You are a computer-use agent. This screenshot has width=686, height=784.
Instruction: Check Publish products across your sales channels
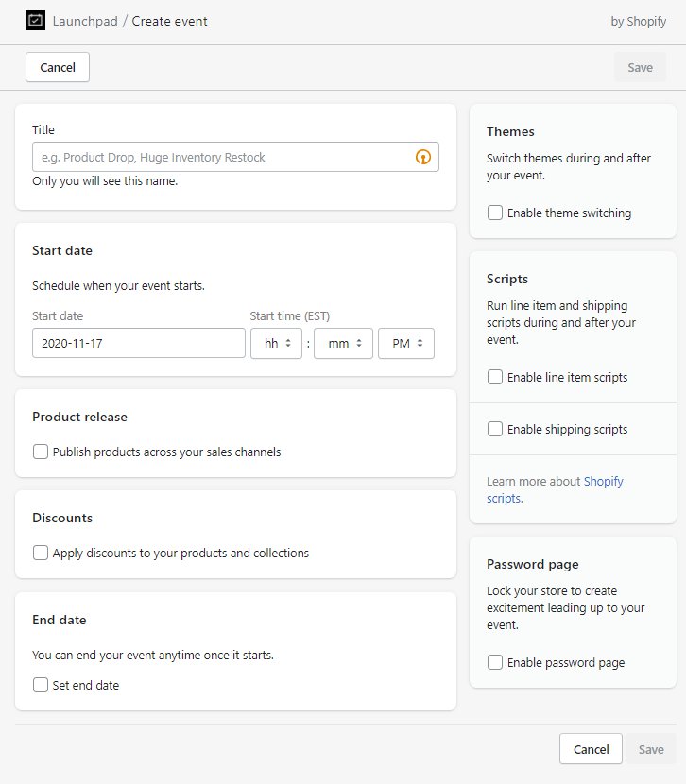click(x=41, y=452)
